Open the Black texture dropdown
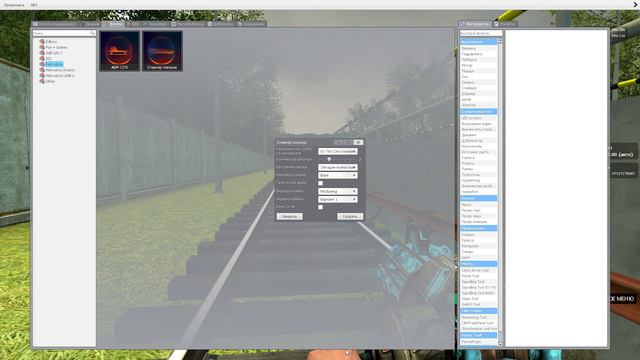The width and height of the screenshot is (640, 360). click(x=338, y=175)
